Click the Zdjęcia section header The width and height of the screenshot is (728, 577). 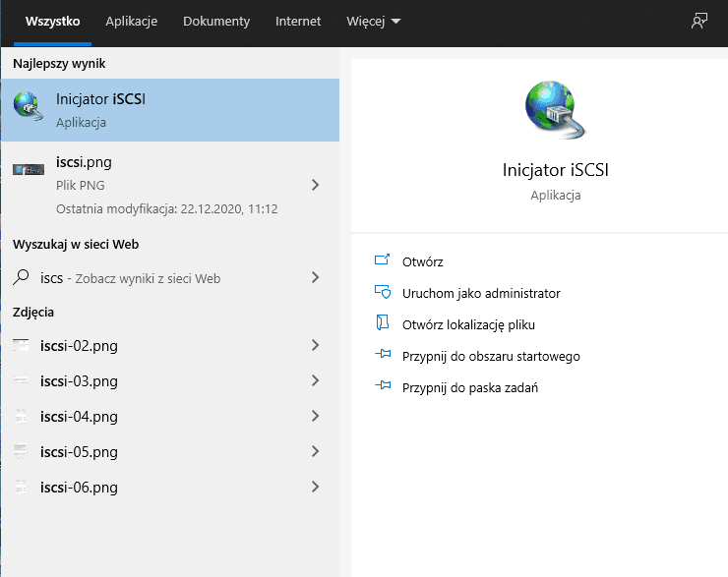pos(33,313)
